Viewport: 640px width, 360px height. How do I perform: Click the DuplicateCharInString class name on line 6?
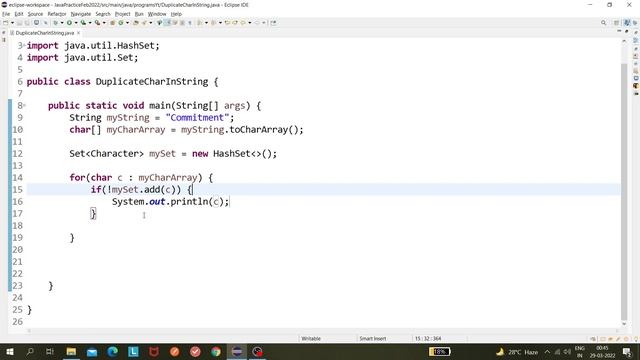pyautogui.click(x=152, y=82)
